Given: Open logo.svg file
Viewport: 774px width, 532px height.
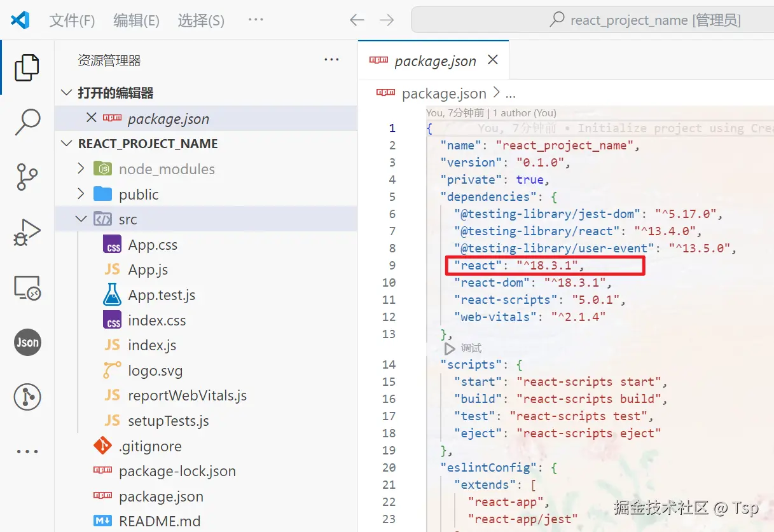Looking at the screenshot, I should pyautogui.click(x=155, y=371).
